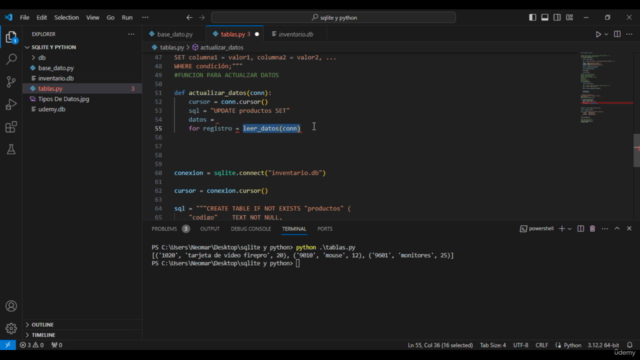Open the Extensions view
The width and height of the screenshot is (640, 360).
[x=11, y=127]
